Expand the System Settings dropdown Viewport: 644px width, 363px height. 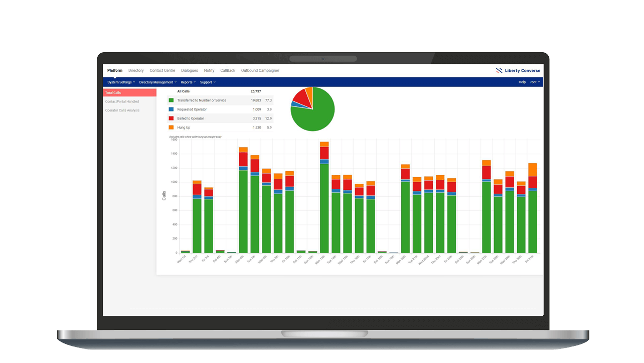pos(121,82)
